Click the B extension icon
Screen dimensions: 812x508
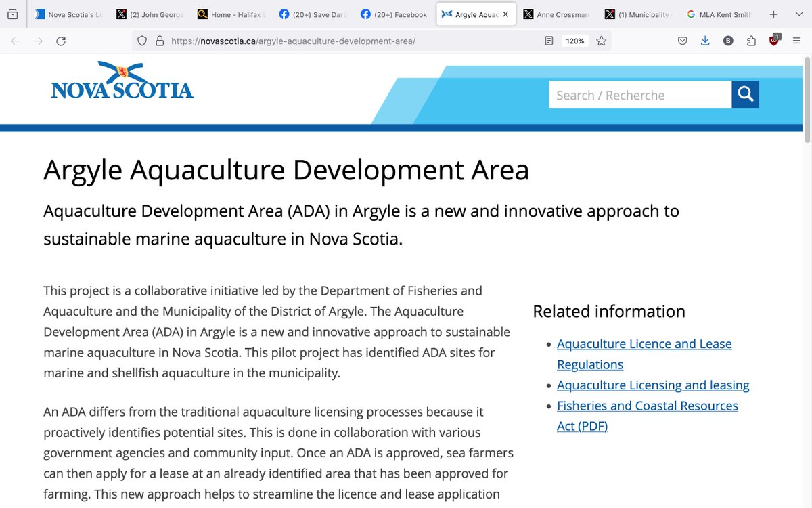728,41
